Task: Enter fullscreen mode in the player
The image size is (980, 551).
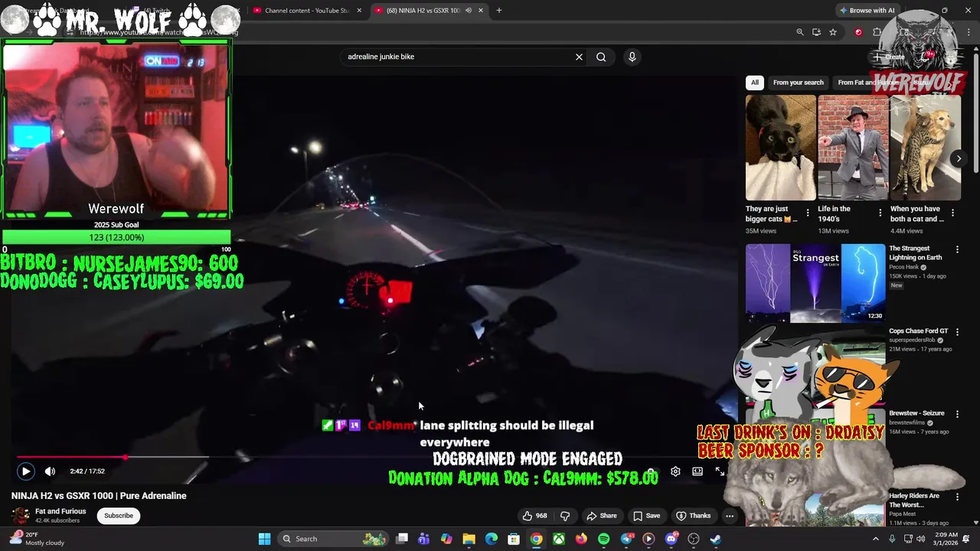Action: (x=720, y=471)
